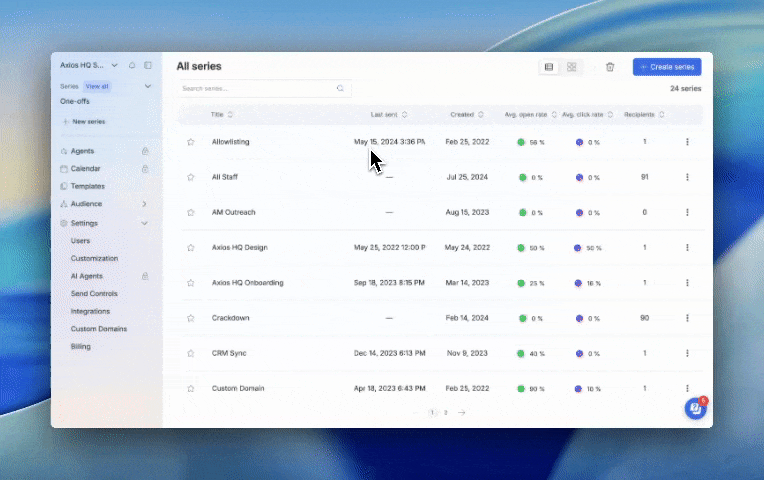Image resolution: width=764 pixels, height=480 pixels.
Task: Open more options for Allowlisting row
Action: click(687, 142)
